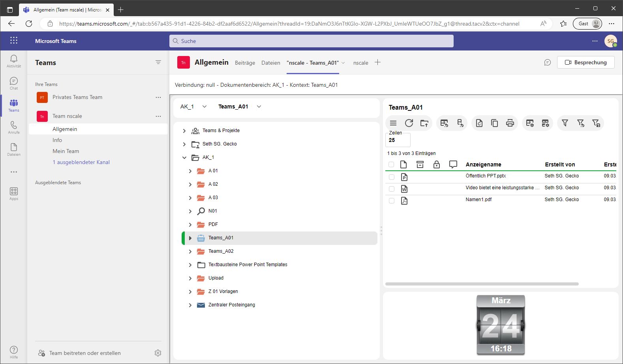Click more options for Team nscale
The height and width of the screenshot is (364, 623).
158,116
